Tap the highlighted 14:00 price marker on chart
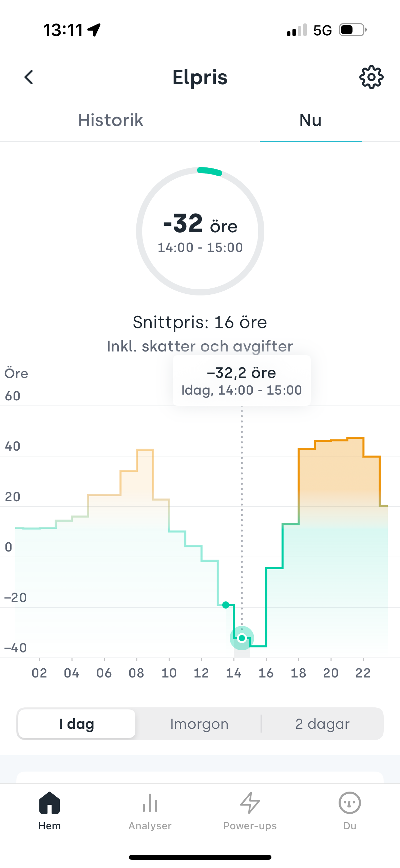The height and width of the screenshot is (868, 400). click(x=242, y=638)
